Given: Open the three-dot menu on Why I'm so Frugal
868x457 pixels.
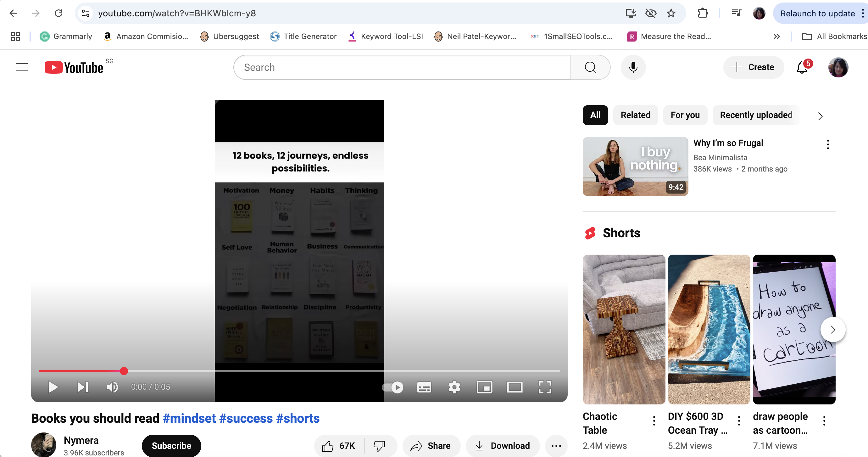Looking at the screenshot, I should tap(827, 144).
